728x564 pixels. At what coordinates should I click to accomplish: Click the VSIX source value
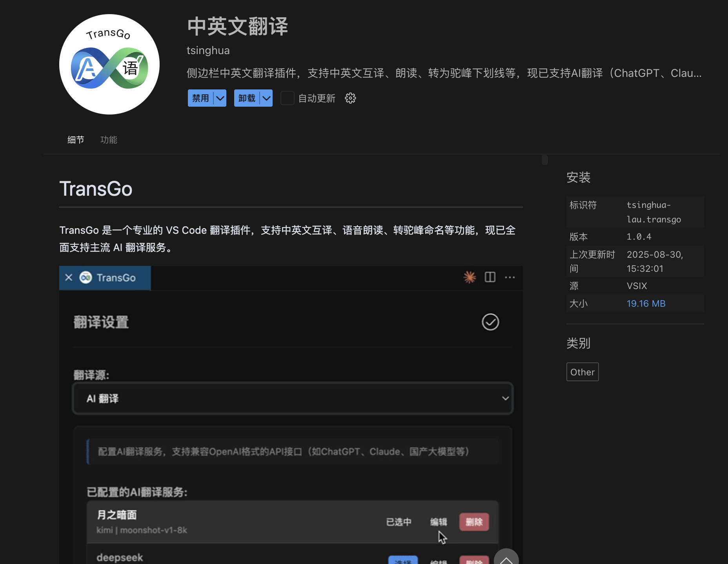pyautogui.click(x=637, y=286)
